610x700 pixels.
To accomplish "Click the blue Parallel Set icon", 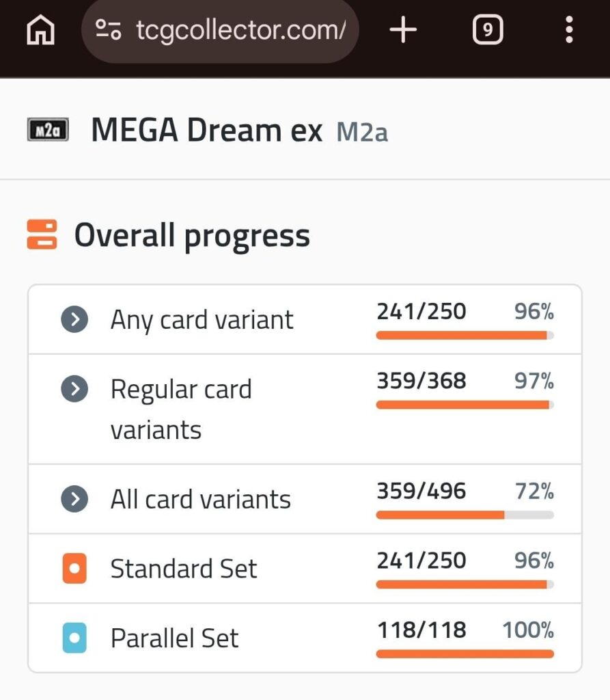I will point(74,638).
